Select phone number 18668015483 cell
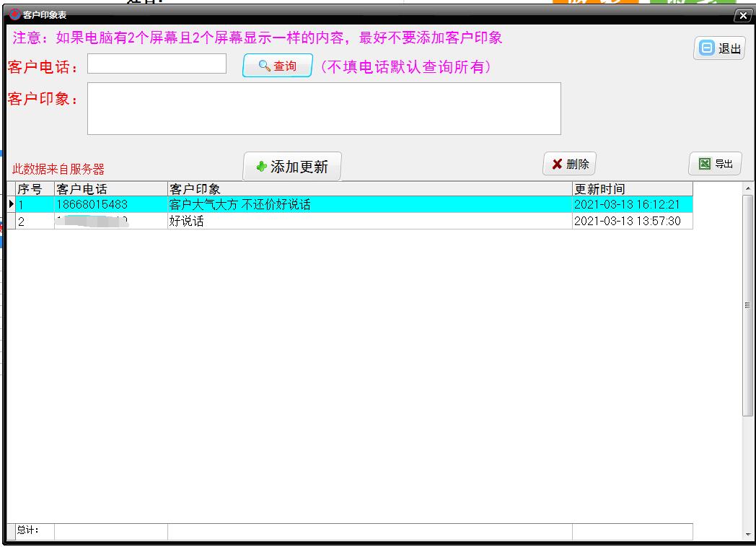The height and width of the screenshot is (547, 756). (x=111, y=204)
